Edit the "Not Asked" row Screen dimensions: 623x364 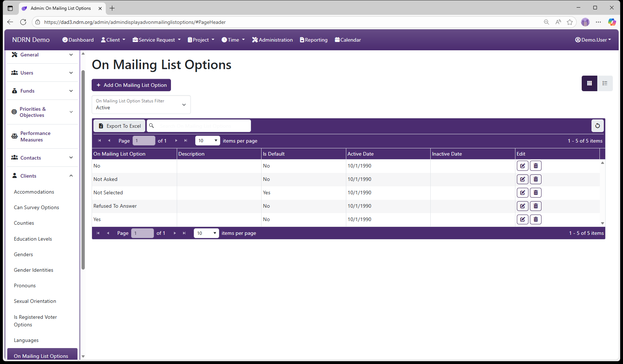pyautogui.click(x=522, y=179)
